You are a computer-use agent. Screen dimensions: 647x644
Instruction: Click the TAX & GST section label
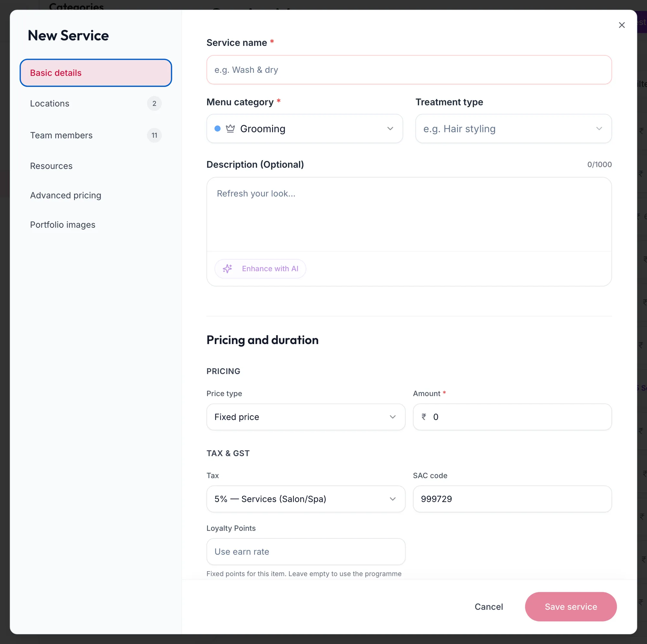pos(228,453)
